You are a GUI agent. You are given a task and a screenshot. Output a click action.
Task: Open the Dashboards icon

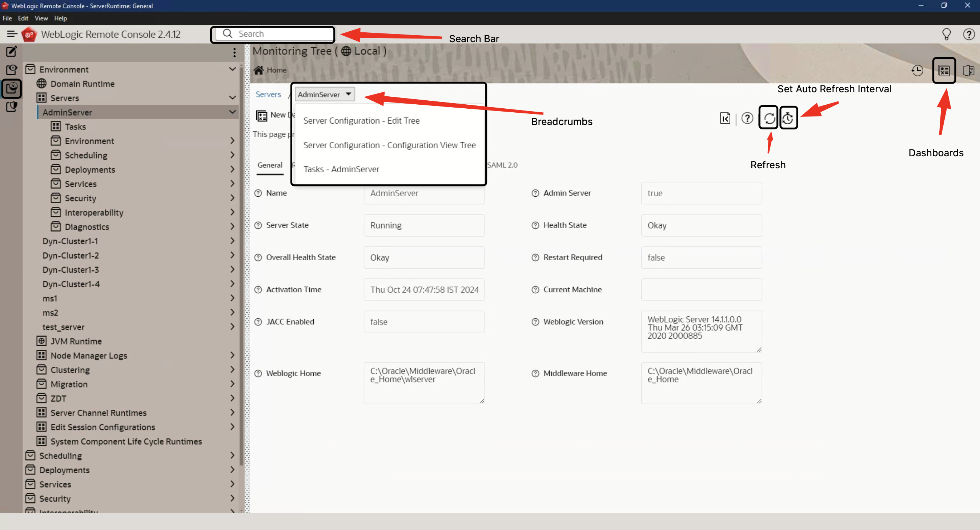944,71
